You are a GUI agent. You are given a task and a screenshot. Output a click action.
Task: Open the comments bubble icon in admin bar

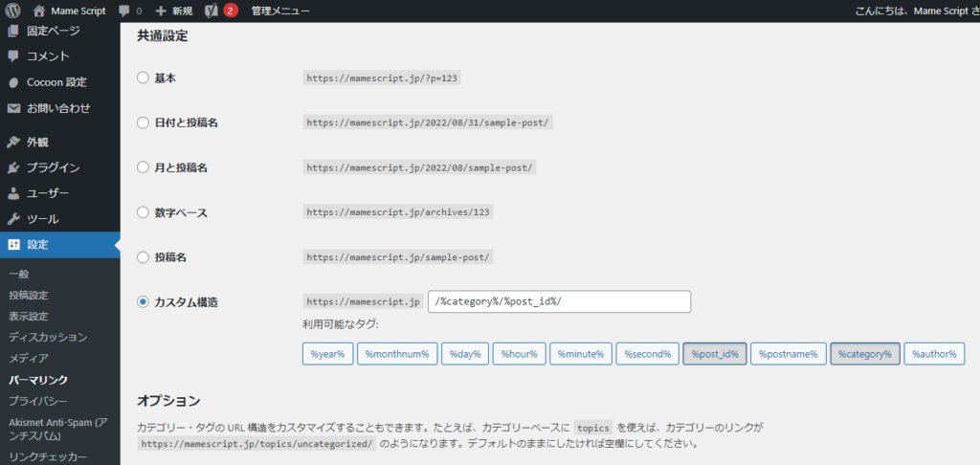(125, 11)
